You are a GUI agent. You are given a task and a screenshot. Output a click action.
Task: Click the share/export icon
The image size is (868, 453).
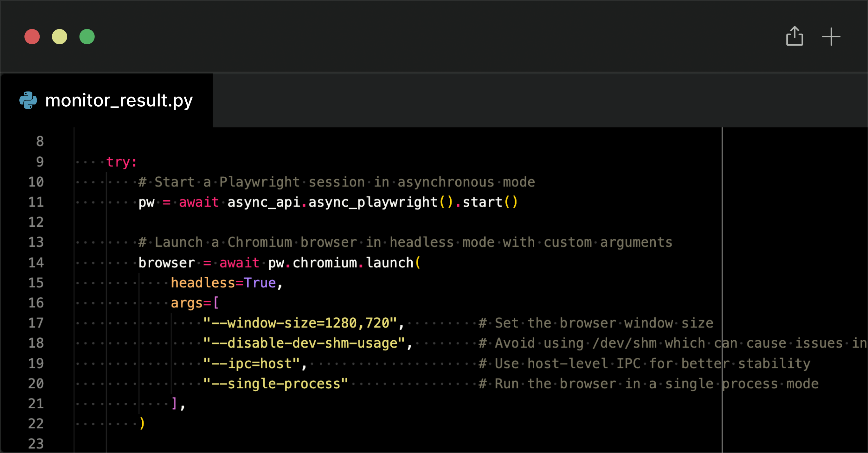(794, 36)
